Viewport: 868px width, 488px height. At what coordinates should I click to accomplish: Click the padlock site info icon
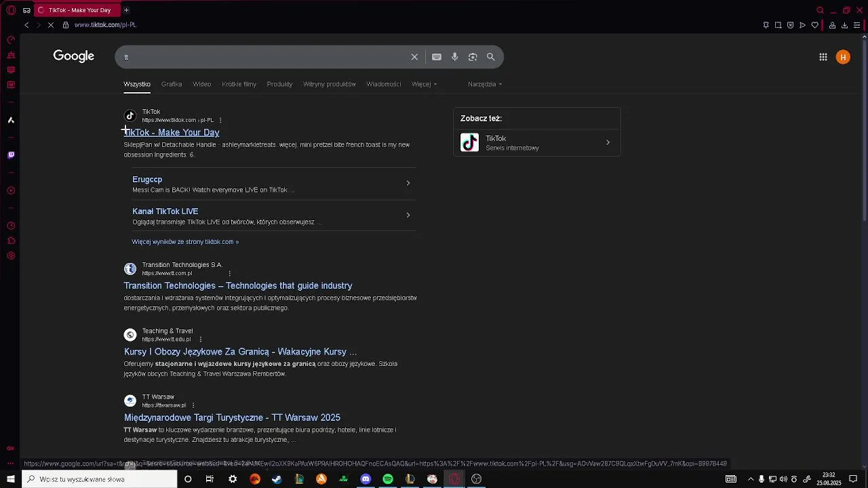click(x=66, y=25)
